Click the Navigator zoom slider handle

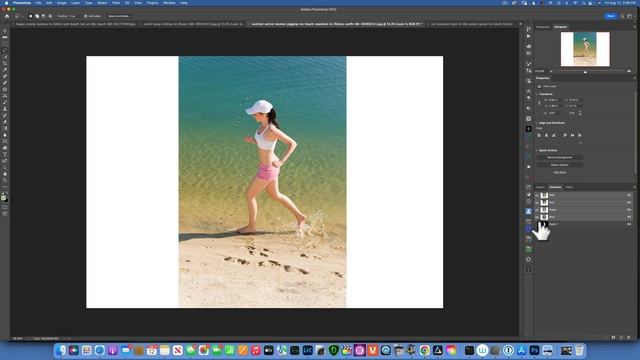(585, 71)
